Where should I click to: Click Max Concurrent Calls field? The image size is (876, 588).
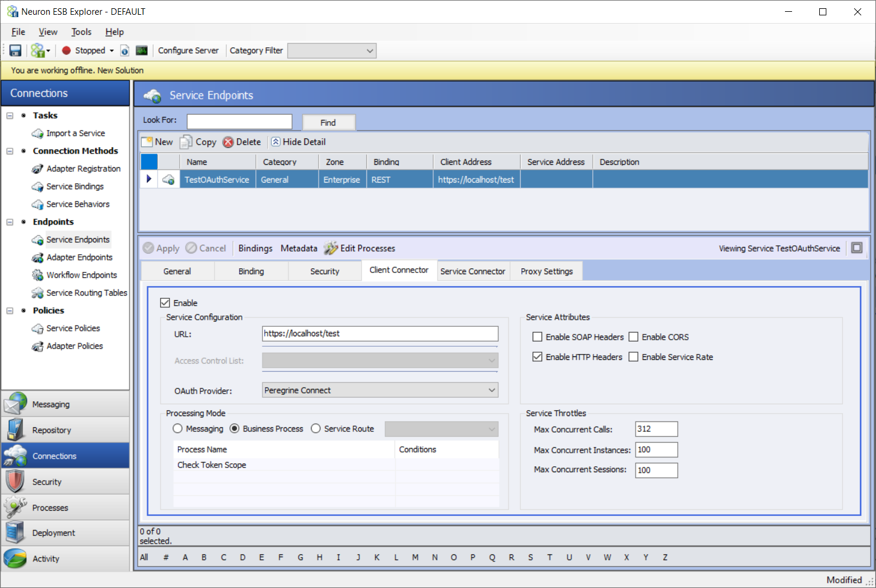[x=656, y=429]
